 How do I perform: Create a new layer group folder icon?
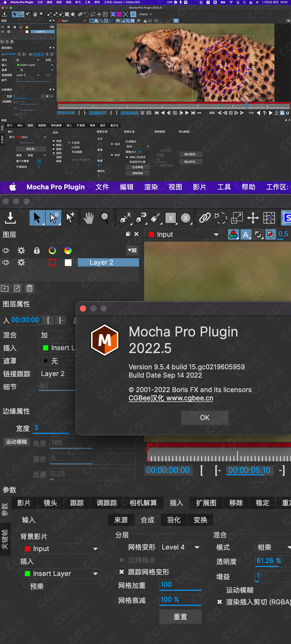(5, 288)
